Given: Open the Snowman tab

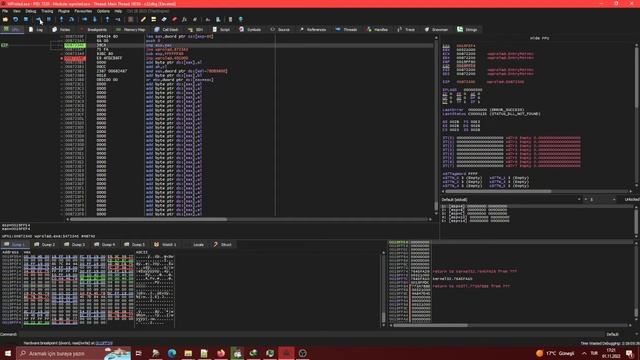Looking at the screenshot, I should [x=436, y=29].
